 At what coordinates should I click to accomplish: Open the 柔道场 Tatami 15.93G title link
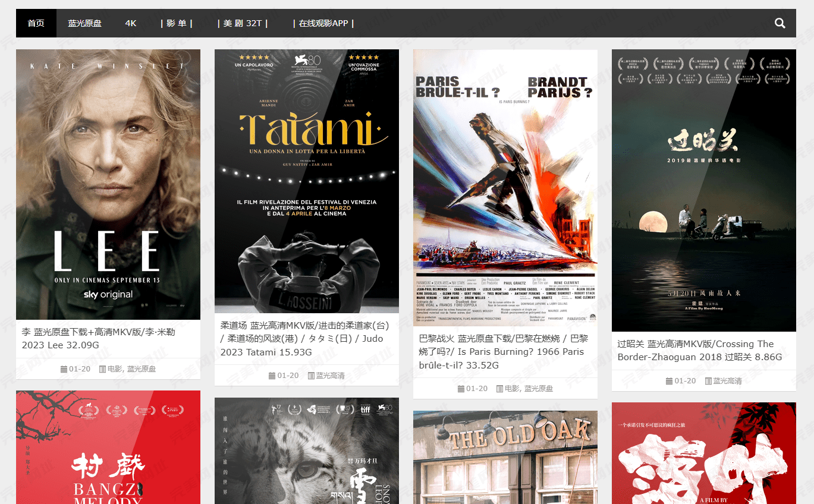point(304,339)
